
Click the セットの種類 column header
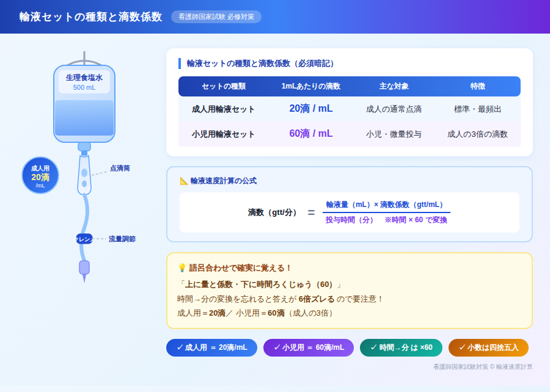coord(223,87)
